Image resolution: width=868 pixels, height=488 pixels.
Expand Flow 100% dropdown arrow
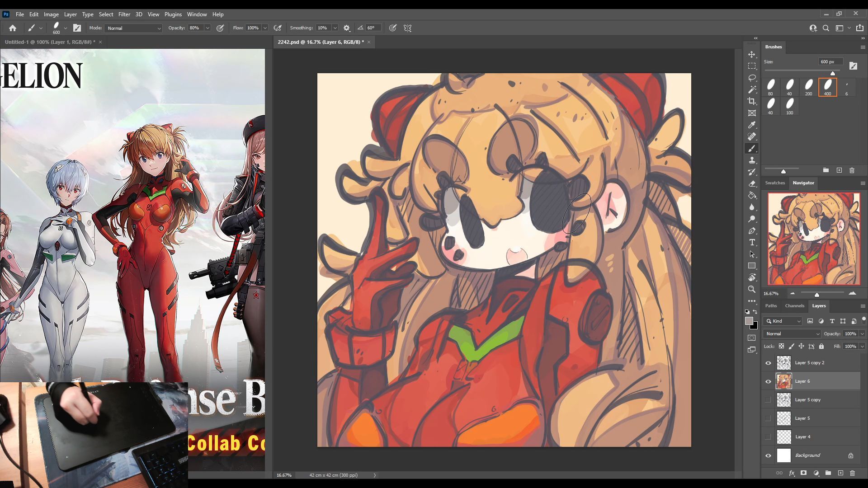coord(265,28)
